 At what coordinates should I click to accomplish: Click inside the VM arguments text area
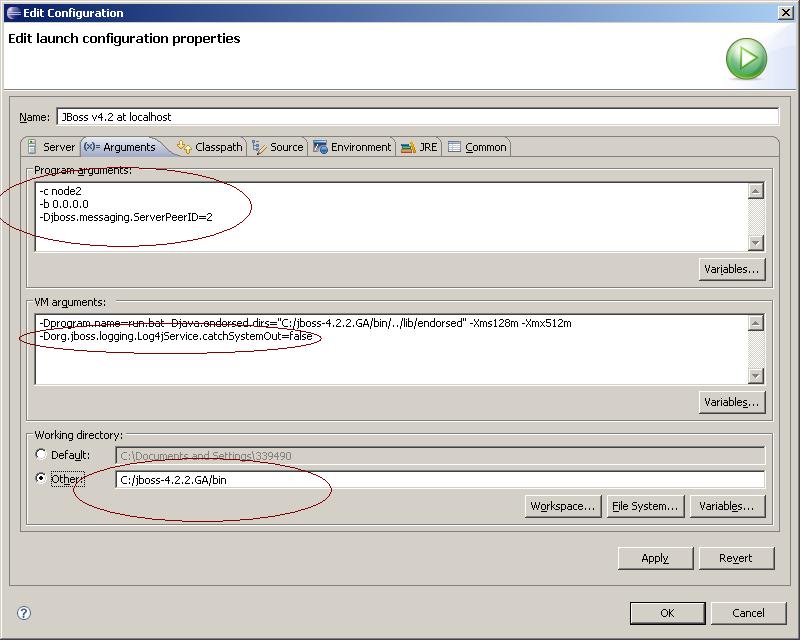[x=391, y=349]
